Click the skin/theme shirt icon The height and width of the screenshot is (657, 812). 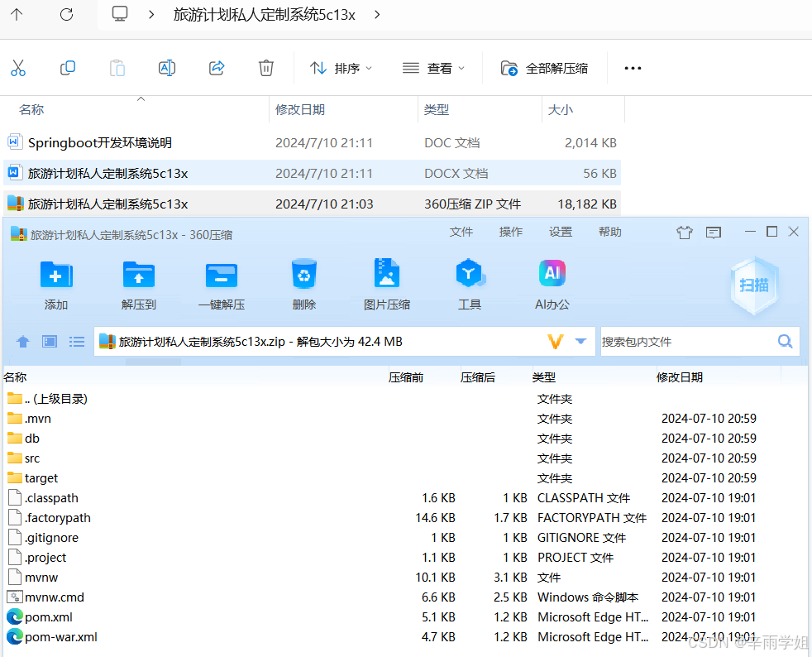(684, 233)
